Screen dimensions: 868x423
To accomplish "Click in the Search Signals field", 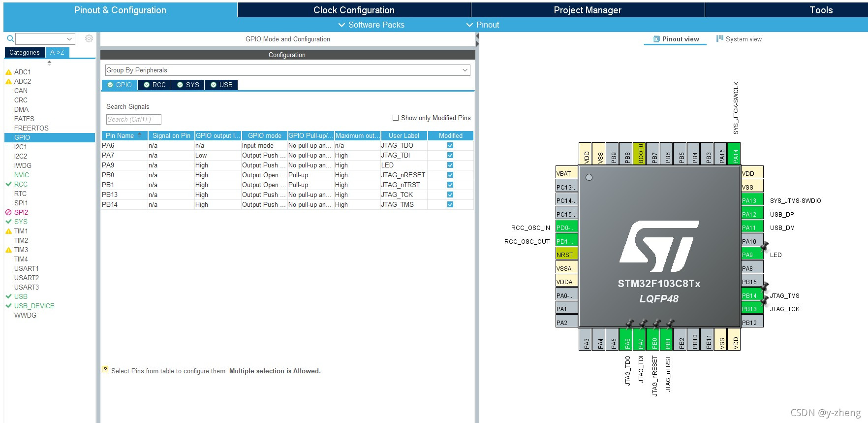I will [x=134, y=119].
